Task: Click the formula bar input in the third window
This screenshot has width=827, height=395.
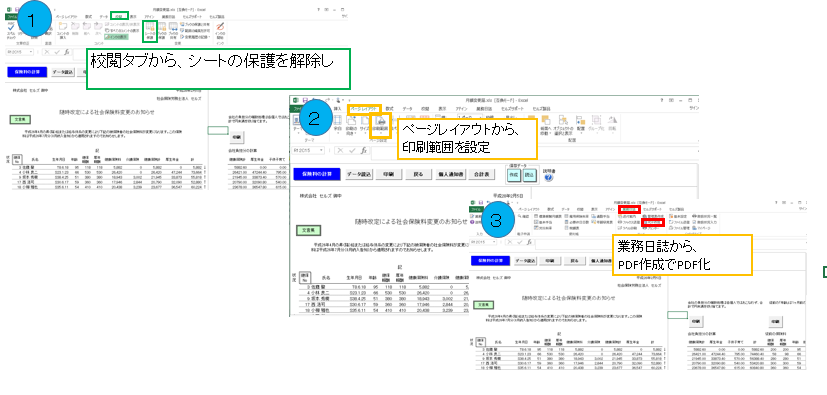Action: 671,243
